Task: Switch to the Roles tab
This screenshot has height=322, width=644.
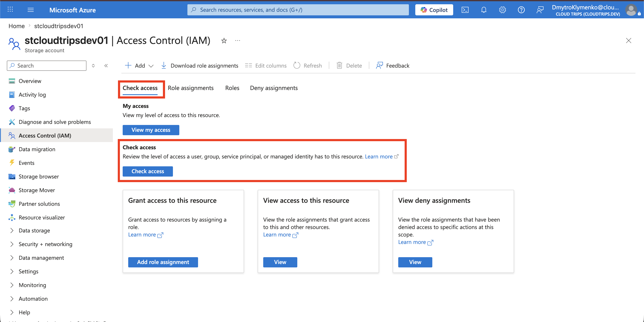Action: [x=232, y=88]
